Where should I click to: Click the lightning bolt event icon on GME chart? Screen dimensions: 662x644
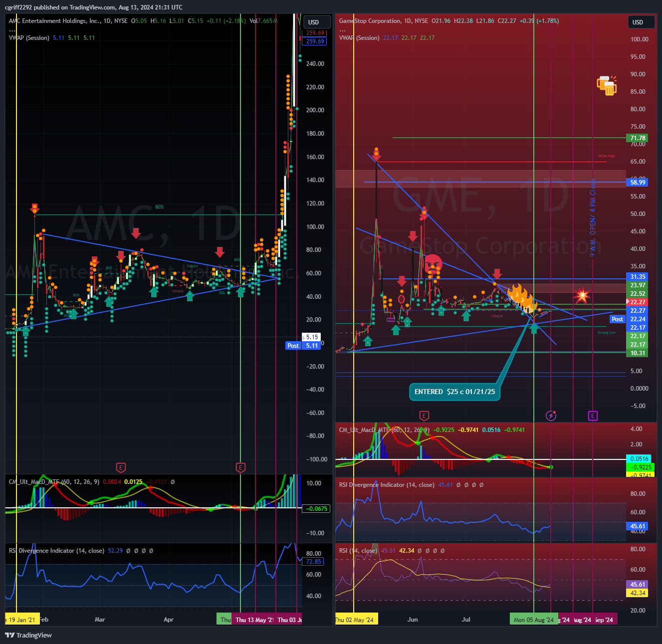point(551,416)
